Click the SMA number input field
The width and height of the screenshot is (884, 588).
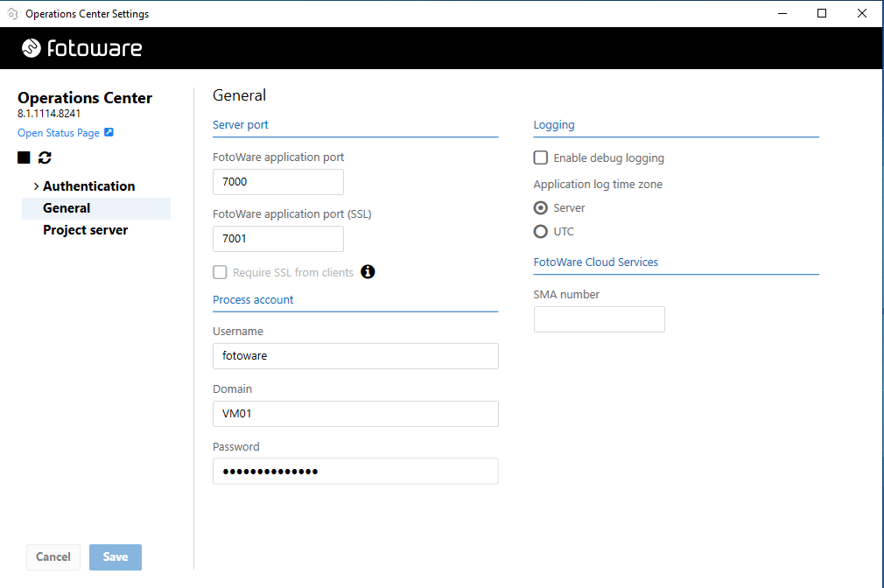pos(599,319)
